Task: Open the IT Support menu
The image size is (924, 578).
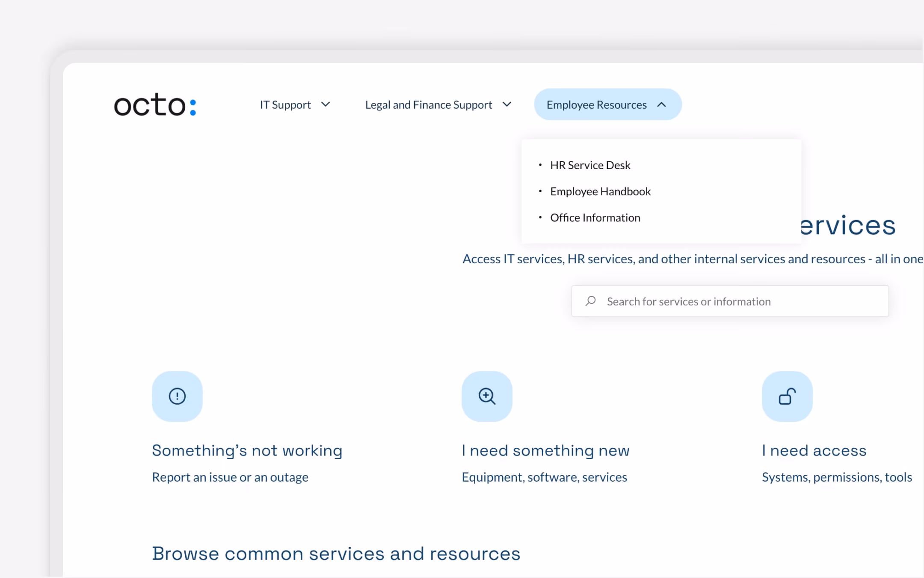Action: click(295, 105)
